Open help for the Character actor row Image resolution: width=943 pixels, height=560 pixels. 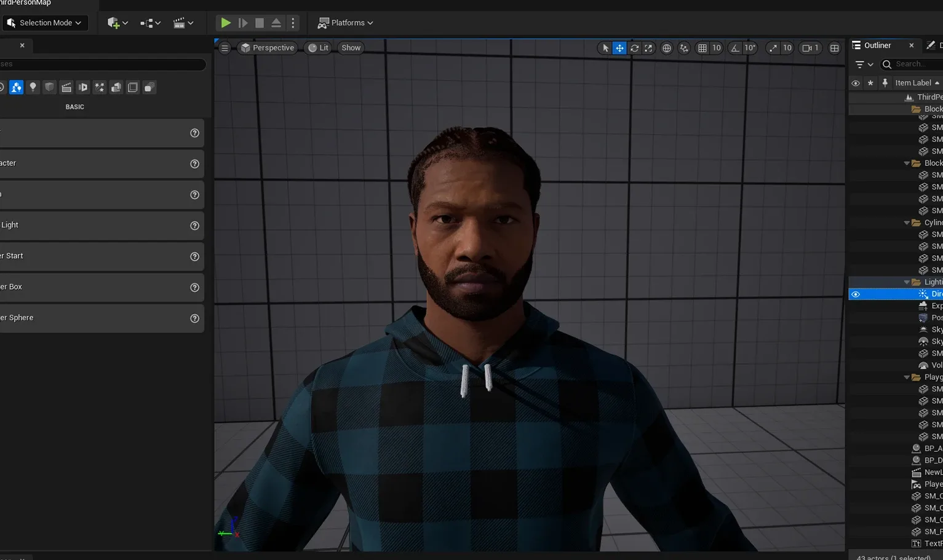pyautogui.click(x=194, y=164)
